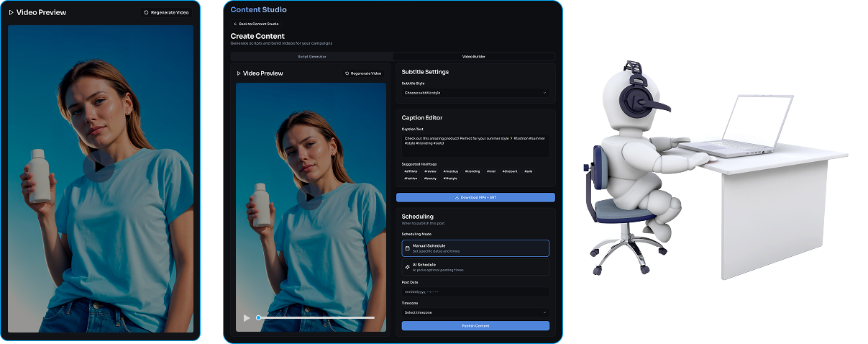Viewport: 868px width, 344px height.
Task: Add the #viral suggested hashtag
Action: 490,171
